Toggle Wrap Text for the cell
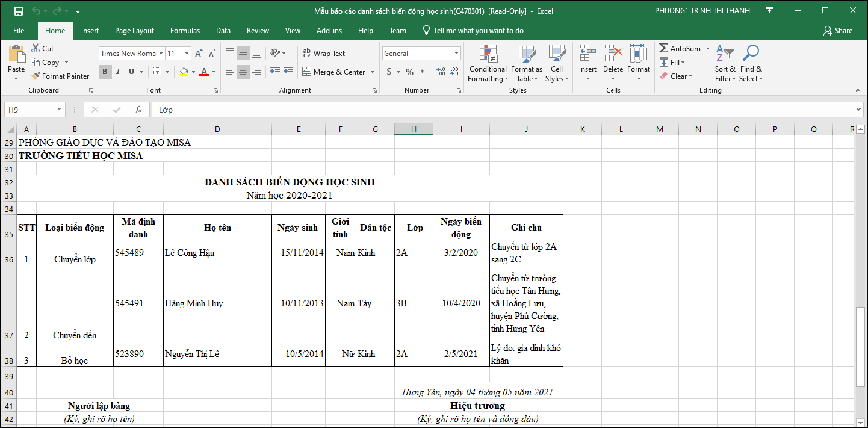Viewport: 868px width, 428px height. click(x=324, y=54)
